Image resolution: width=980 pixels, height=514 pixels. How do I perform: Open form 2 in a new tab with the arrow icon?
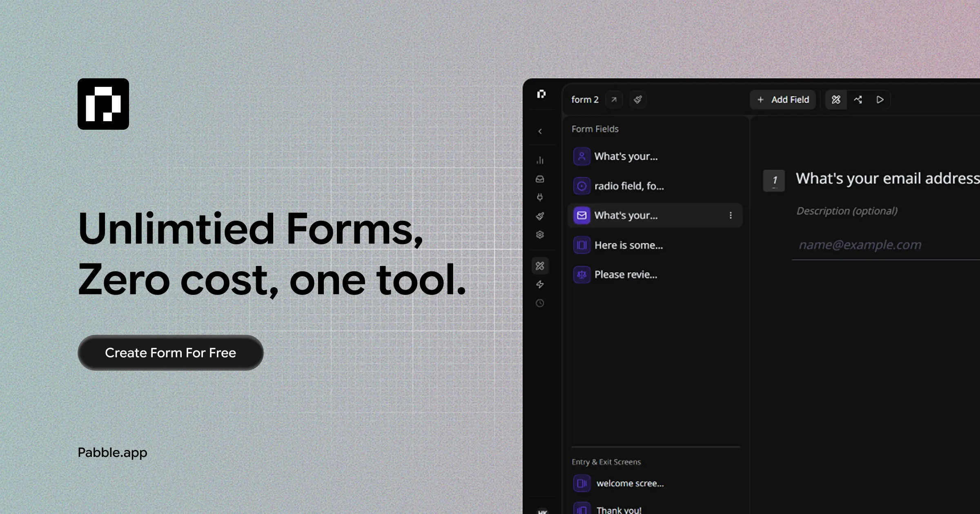point(614,100)
